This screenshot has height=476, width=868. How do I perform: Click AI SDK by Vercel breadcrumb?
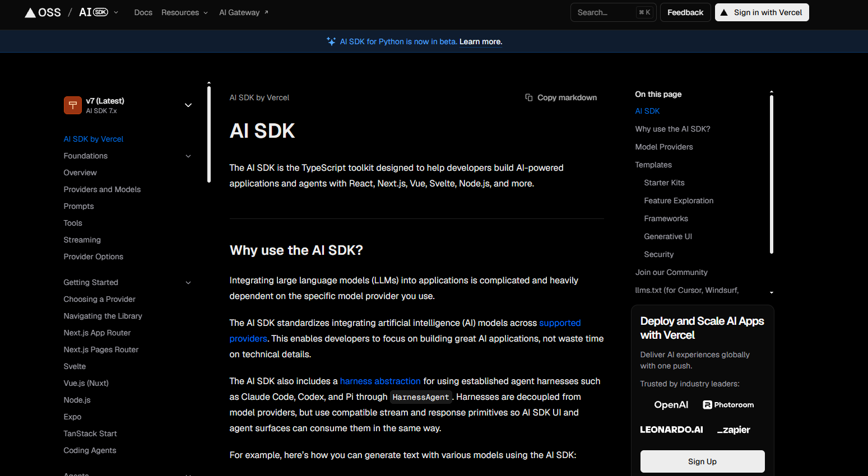[259, 97]
